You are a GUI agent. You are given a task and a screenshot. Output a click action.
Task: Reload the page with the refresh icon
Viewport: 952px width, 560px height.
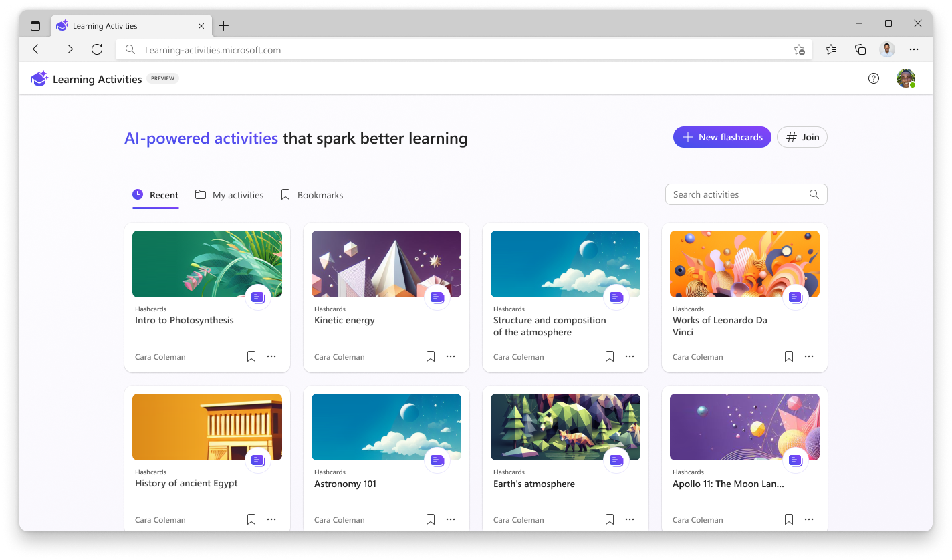(96, 49)
